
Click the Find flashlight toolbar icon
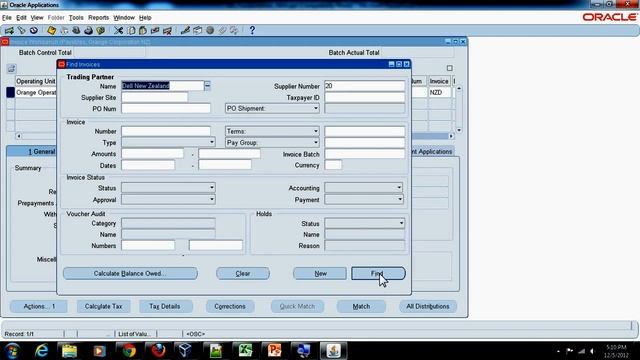tap(22, 31)
